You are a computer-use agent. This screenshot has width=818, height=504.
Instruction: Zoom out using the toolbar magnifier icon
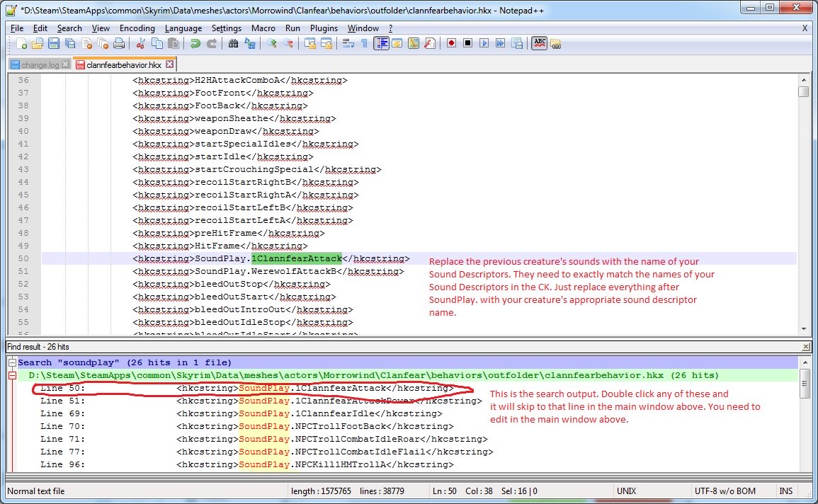point(288,44)
